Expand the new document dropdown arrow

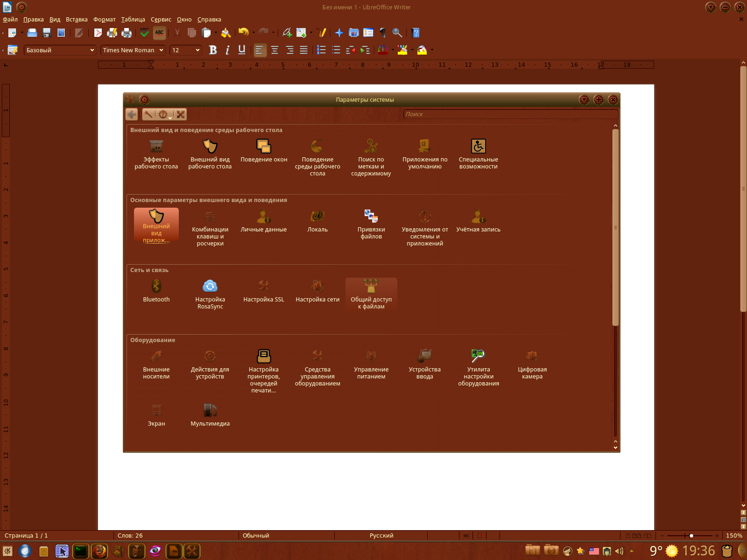click(22, 33)
